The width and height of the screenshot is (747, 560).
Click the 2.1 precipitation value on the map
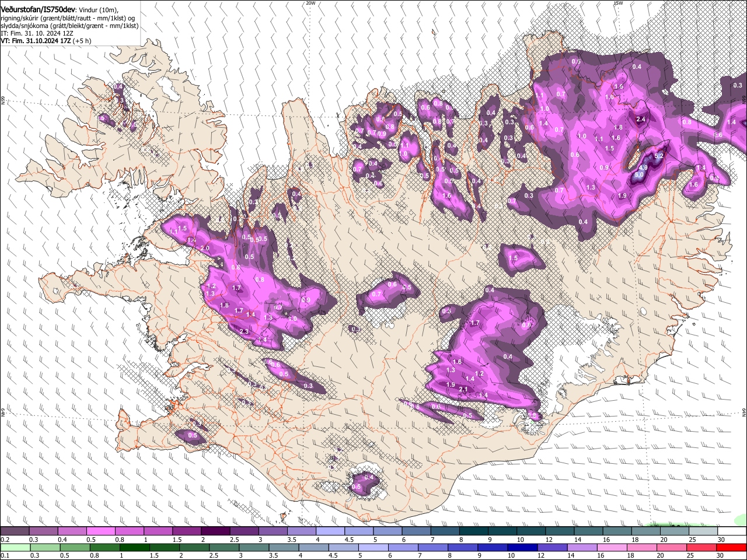click(464, 389)
